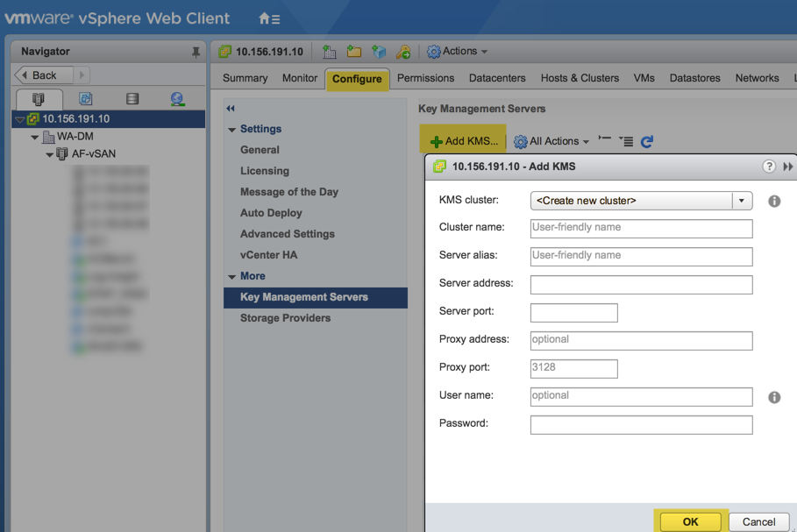Click the refresh icon beside All Actions
This screenshot has width=797, height=532.
[647, 141]
